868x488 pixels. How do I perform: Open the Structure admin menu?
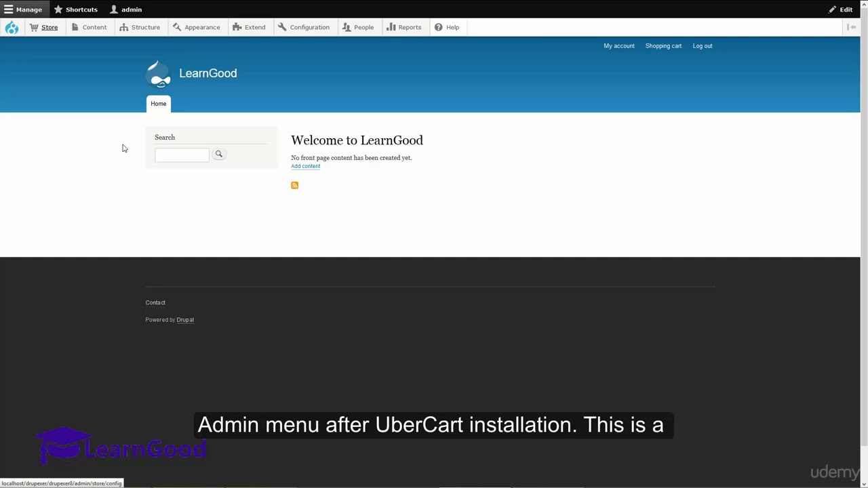pyautogui.click(x=140, y=27)
